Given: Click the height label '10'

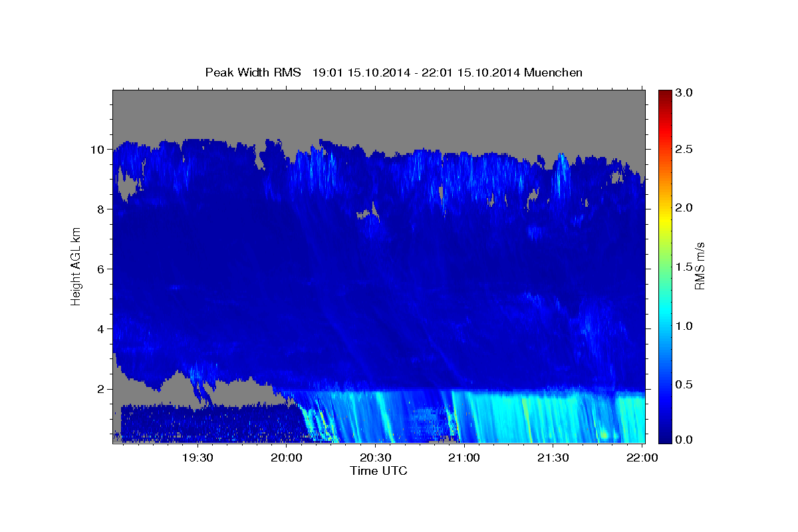Looking at the screenshot, I should tap(96, 150).
